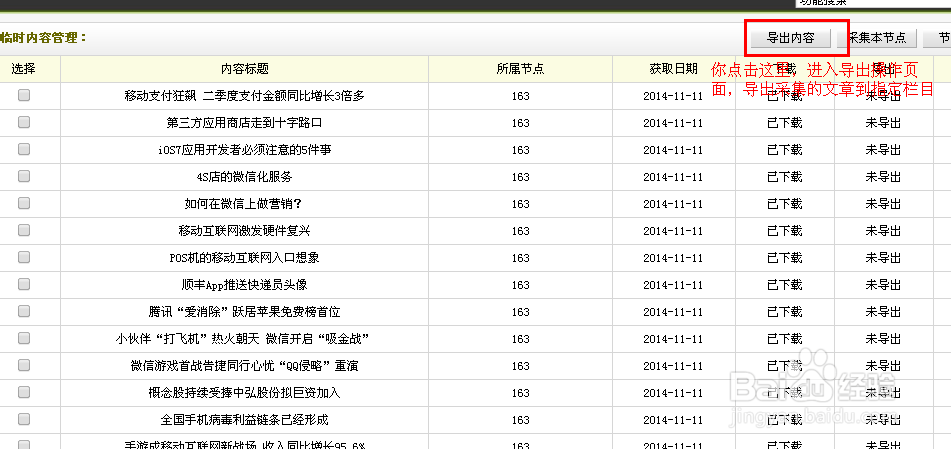951x449 pixels.
Task: Select the checkbox for POS机的移动互联网入口想象
Action: tap(24, 257)
